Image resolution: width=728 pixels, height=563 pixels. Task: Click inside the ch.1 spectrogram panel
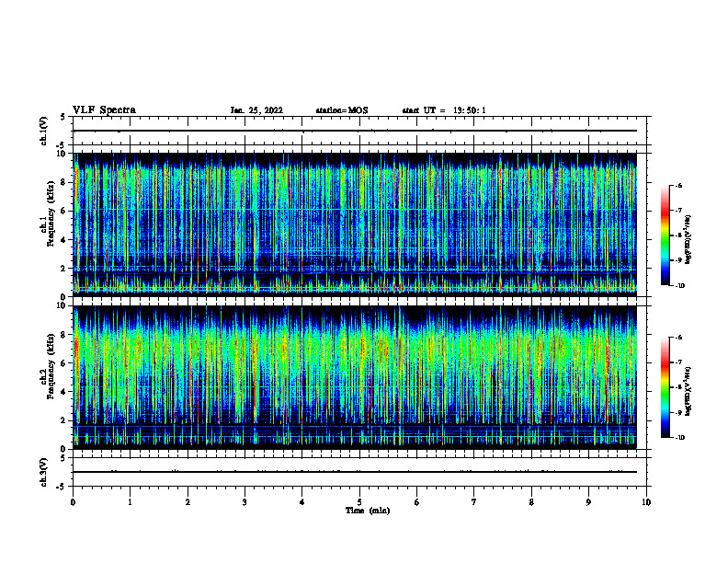pyautogui.click(x=355, y=224)
